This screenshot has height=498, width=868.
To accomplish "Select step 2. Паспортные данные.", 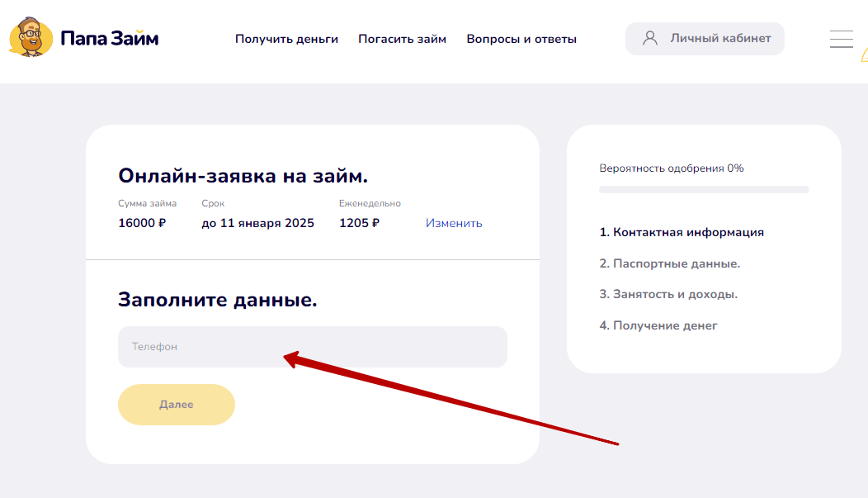I will pyautogui.click(x=670, y=263).
